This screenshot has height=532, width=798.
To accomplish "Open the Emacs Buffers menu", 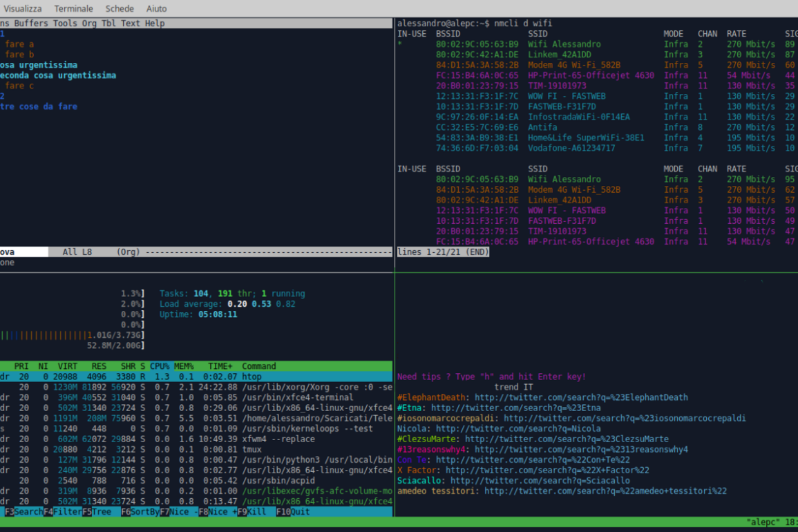I will pos(32,23).
